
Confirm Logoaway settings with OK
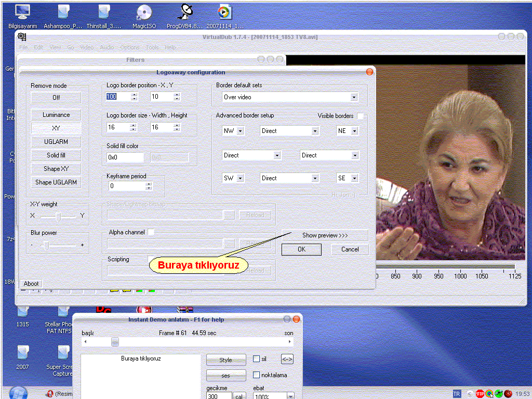(x=302, y=249)
